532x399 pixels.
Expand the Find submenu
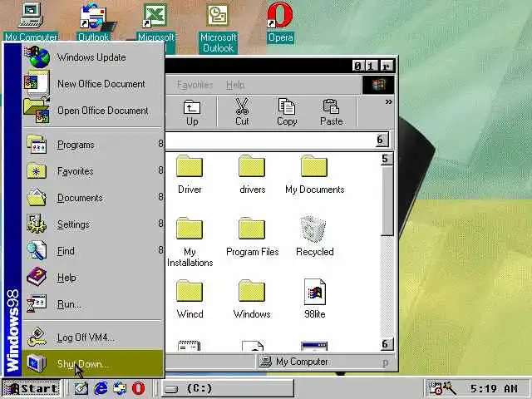[x=92, y=251]
